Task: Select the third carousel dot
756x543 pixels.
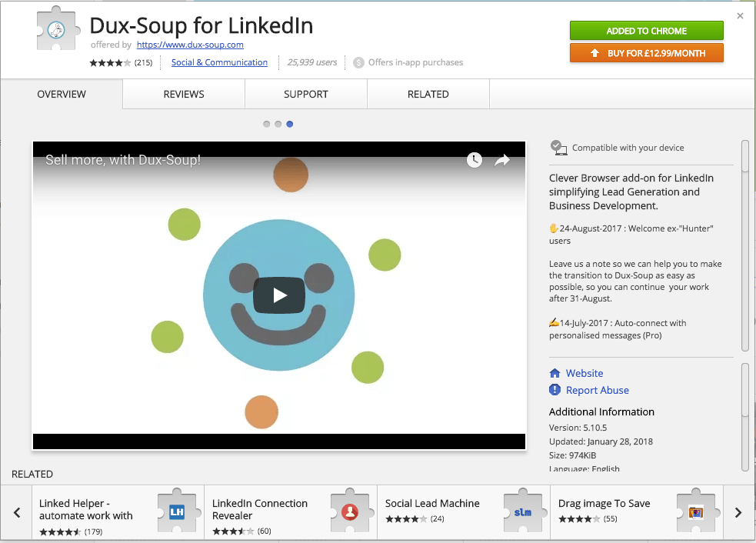Action: 290,124
